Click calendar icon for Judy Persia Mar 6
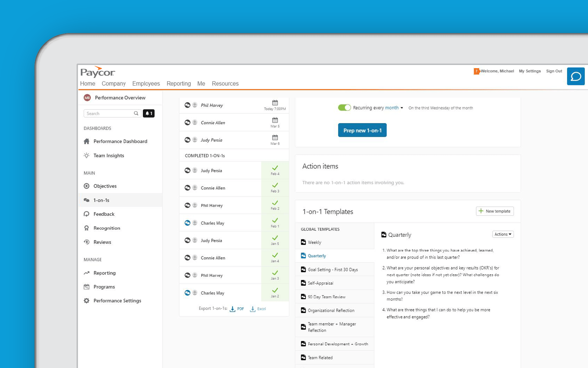 click(275, 137)
